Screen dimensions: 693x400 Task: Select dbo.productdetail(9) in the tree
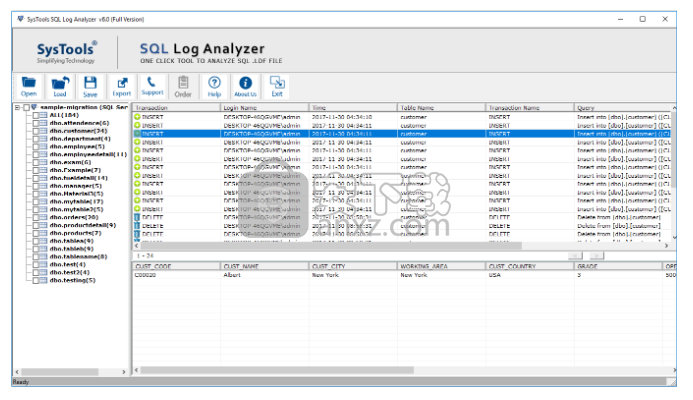tap(83, 225)
